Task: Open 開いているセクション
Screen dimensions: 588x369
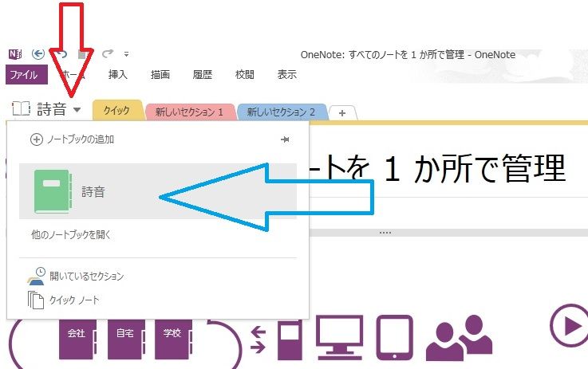Action: coord(87,277)
